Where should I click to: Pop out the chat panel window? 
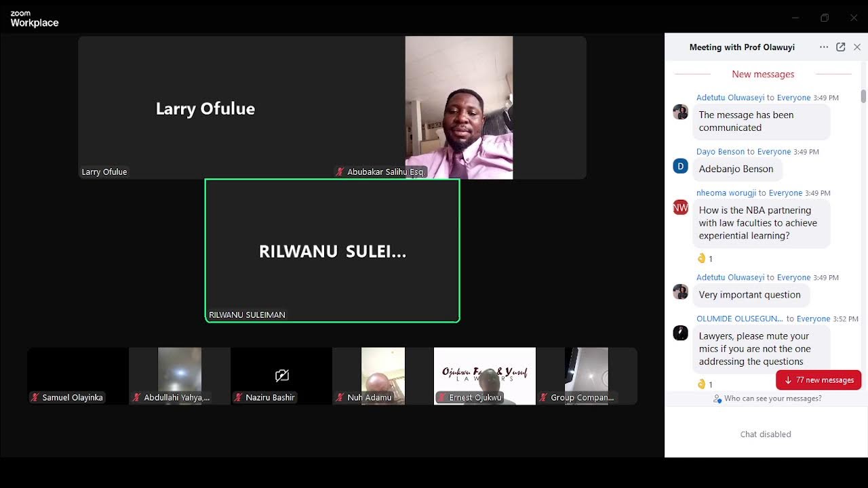840,47
